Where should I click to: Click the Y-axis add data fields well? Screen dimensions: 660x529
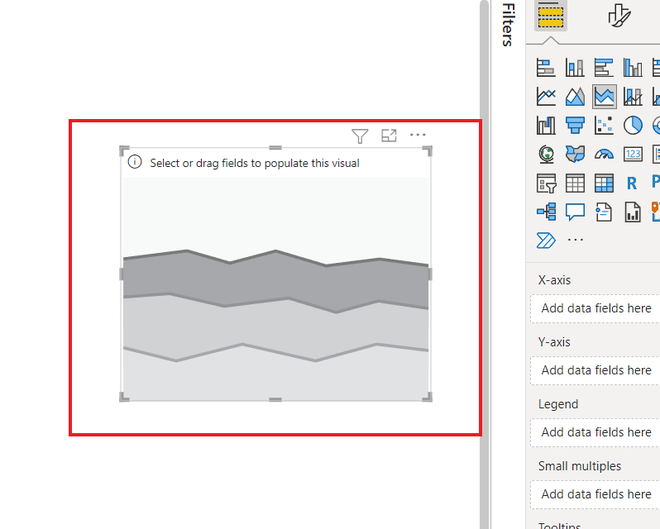click(x=595, y=370)
